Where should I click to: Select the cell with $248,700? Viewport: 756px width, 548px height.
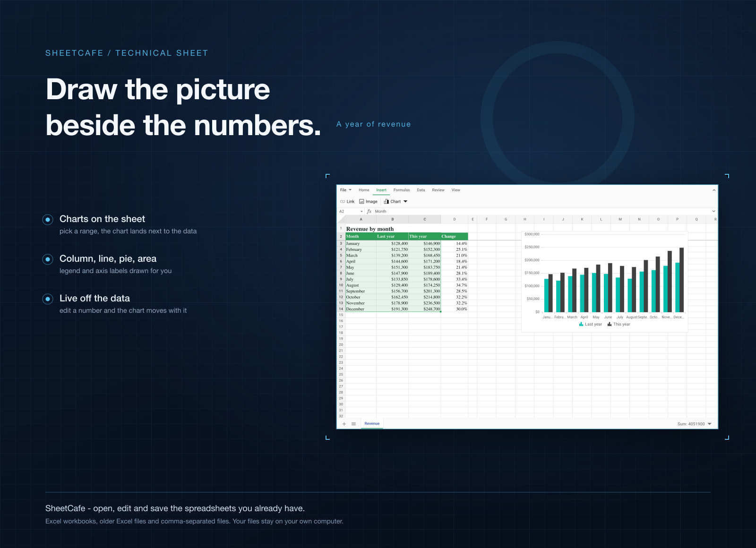[x=425, y=309]
